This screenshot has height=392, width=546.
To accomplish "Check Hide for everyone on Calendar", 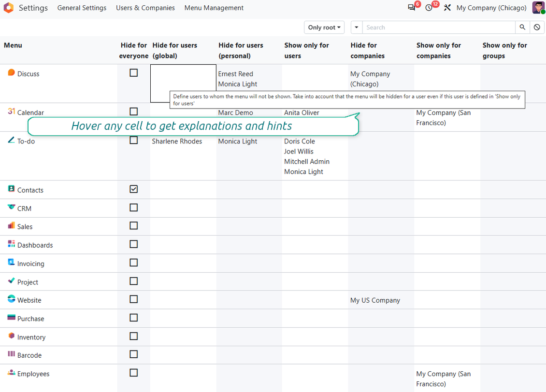I will coord(134,112).
